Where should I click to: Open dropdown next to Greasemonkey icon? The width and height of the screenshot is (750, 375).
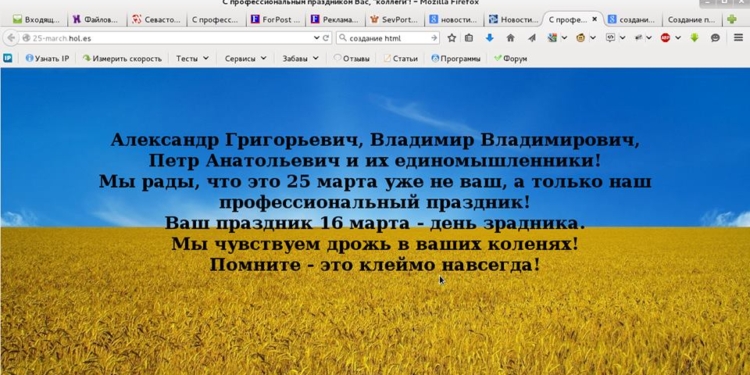tap(593, 38)
